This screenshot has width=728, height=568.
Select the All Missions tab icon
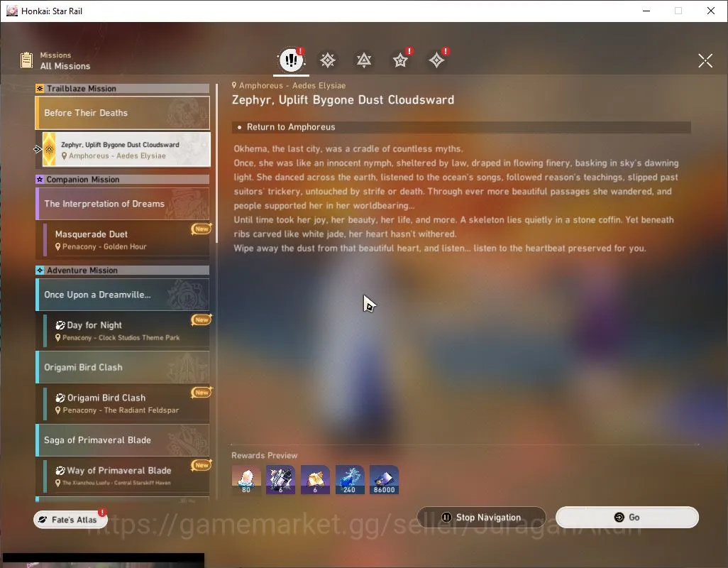pos(291,60)
